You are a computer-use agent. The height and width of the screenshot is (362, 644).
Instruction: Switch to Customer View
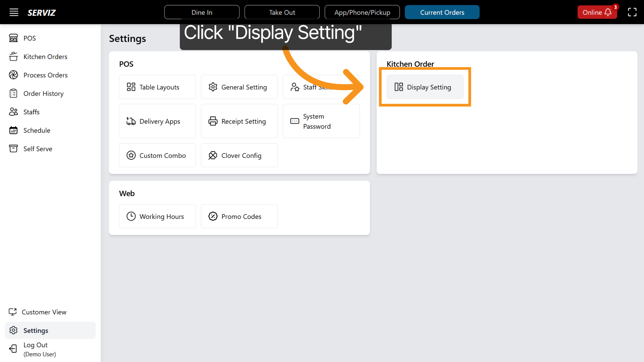click(x=44, y=312)
